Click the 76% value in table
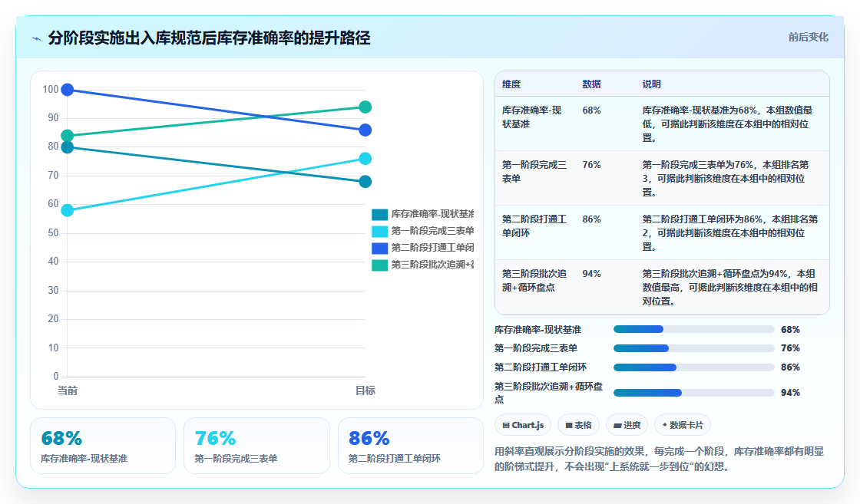Image resolution: width=860 pixels, height=504 pixels. pyautogui.click(x=591, y=164)
